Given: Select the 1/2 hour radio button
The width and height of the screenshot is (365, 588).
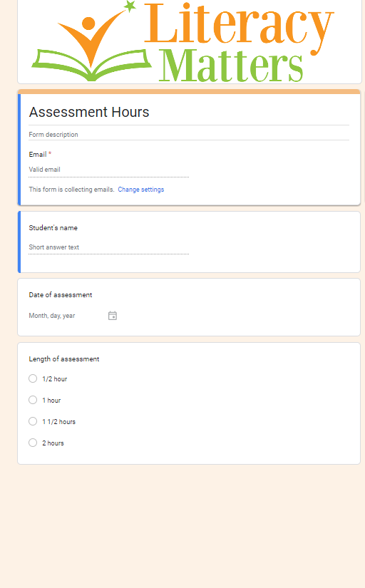Looking at the screenshot, I should tap(33, 378).
